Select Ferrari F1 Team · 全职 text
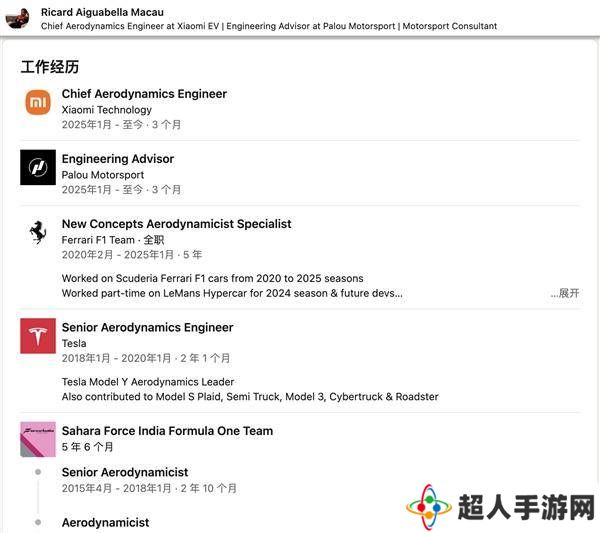The image size is (600, 533). point(113,240)
